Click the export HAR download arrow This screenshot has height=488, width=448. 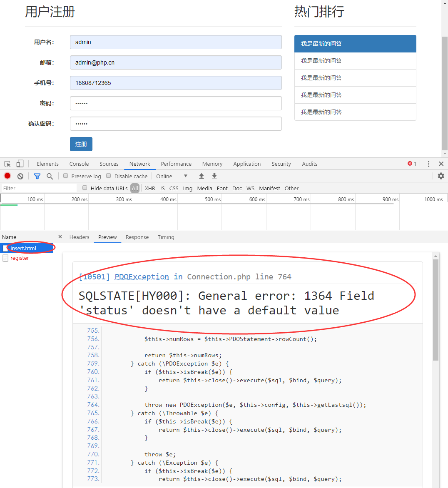214,176
